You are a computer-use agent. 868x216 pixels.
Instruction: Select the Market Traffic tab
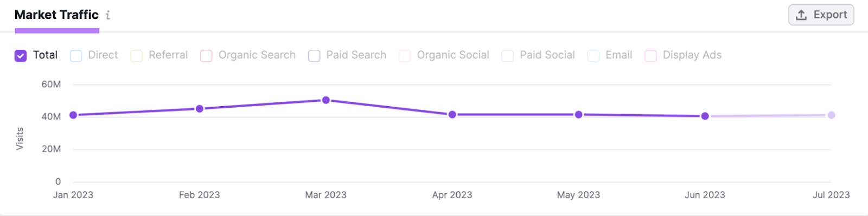[x=57, y=15]
